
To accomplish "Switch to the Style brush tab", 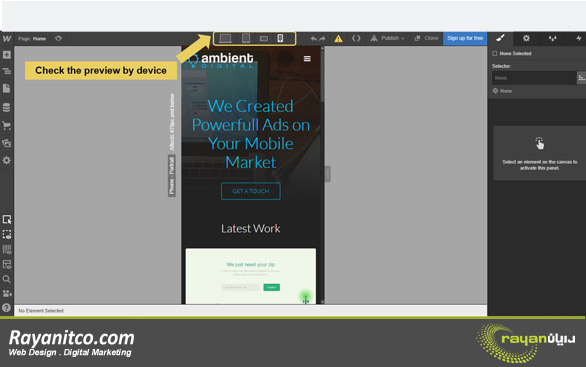I will point(500,38).
